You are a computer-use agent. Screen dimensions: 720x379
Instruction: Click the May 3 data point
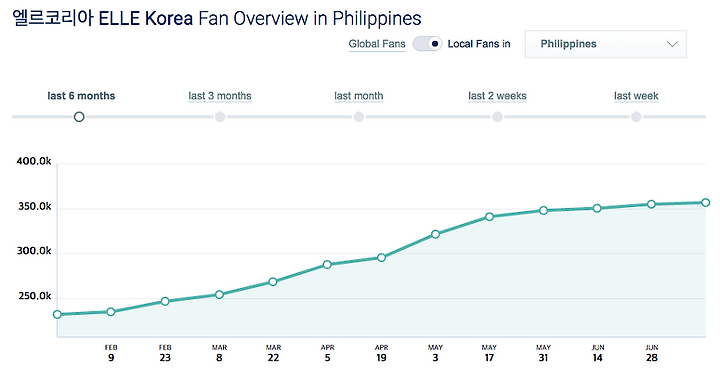435,234
